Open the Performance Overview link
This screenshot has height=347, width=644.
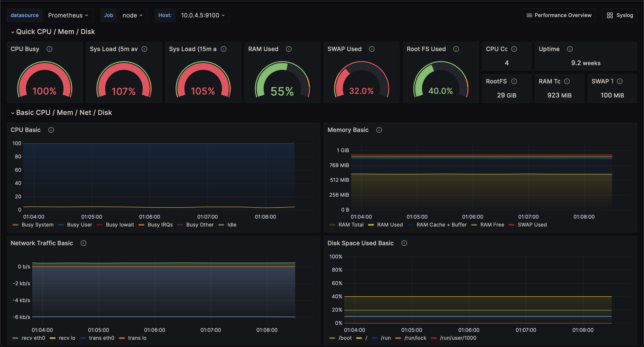559,15
